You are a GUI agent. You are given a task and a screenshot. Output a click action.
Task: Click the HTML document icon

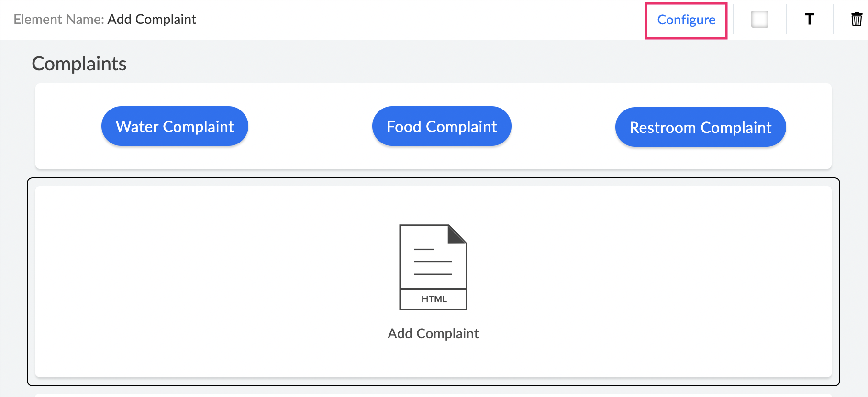point(433,267)
